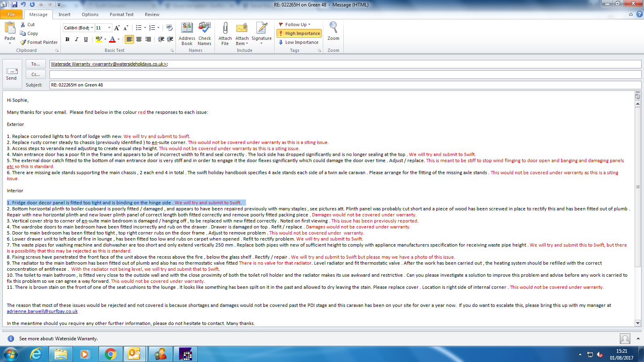Minimize the ribbon with the caret button
This screenshot has height=362, width=644.
(x=631, y=14)
